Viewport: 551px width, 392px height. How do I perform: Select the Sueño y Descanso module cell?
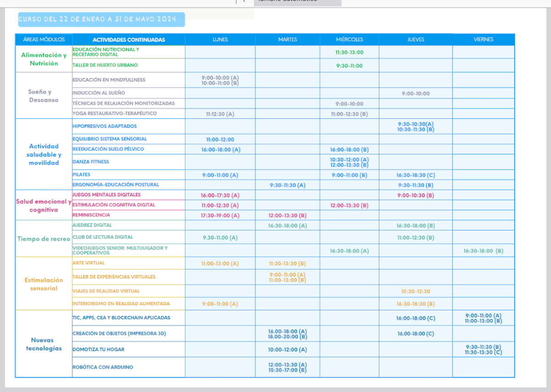(x=44, y=96)
